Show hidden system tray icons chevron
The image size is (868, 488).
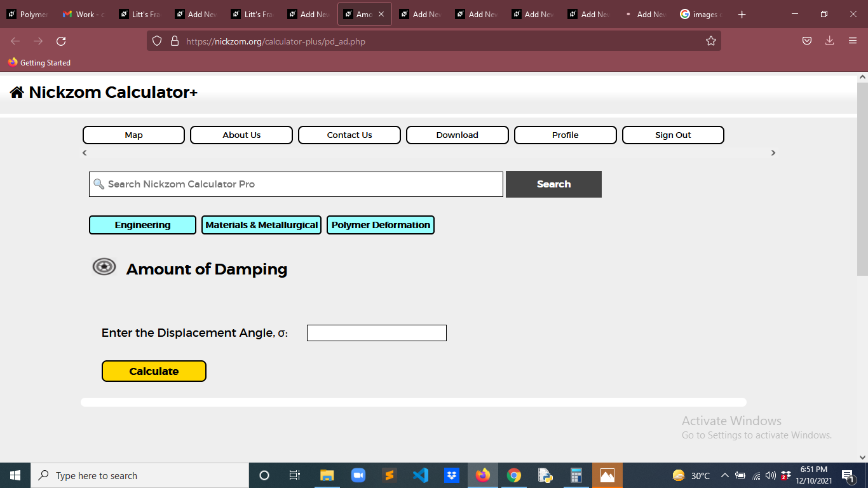[x=724, y=475]
